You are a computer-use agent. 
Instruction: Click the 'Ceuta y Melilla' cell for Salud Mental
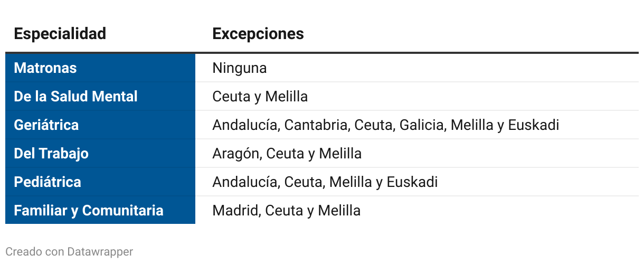[417, 97]
